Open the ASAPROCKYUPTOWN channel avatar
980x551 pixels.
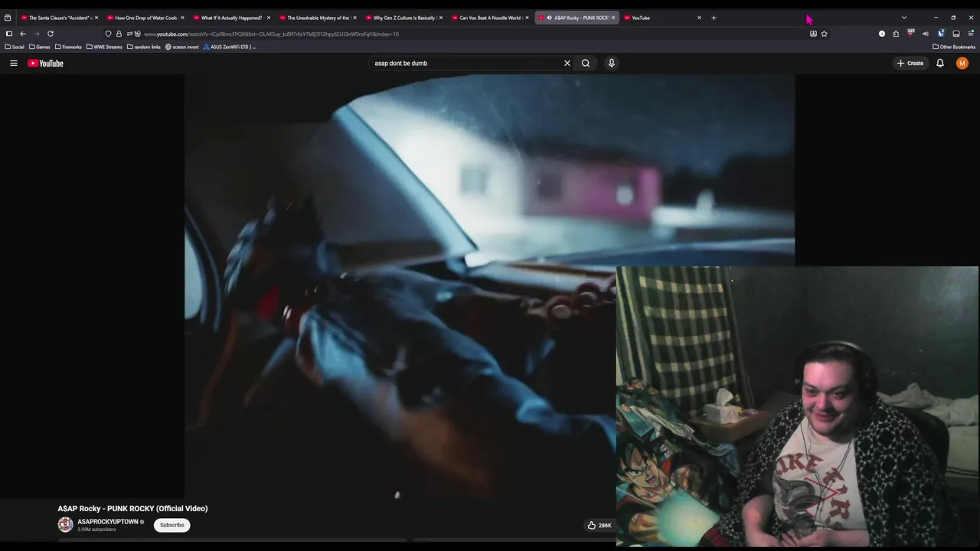pos(65,525)
